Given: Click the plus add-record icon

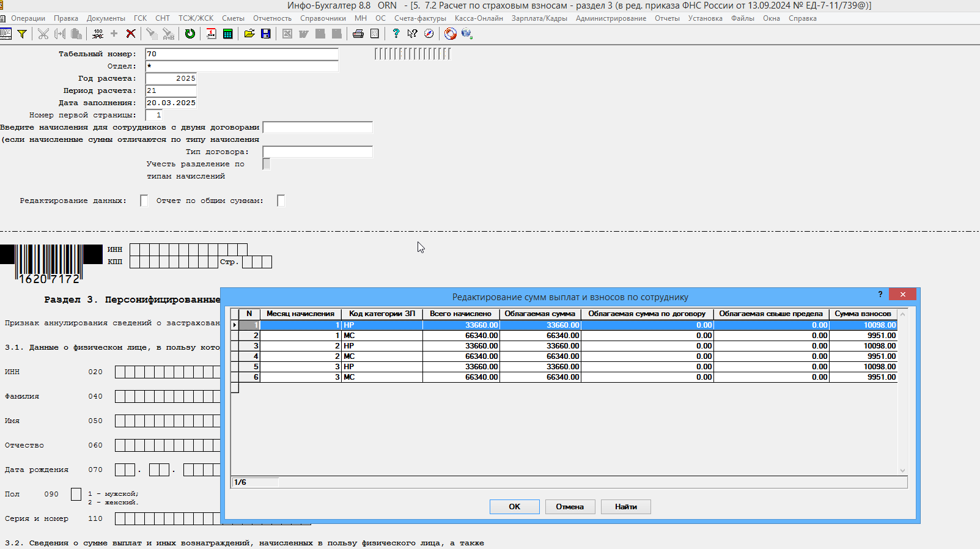Looking at the screenshot, I should 114,34.
